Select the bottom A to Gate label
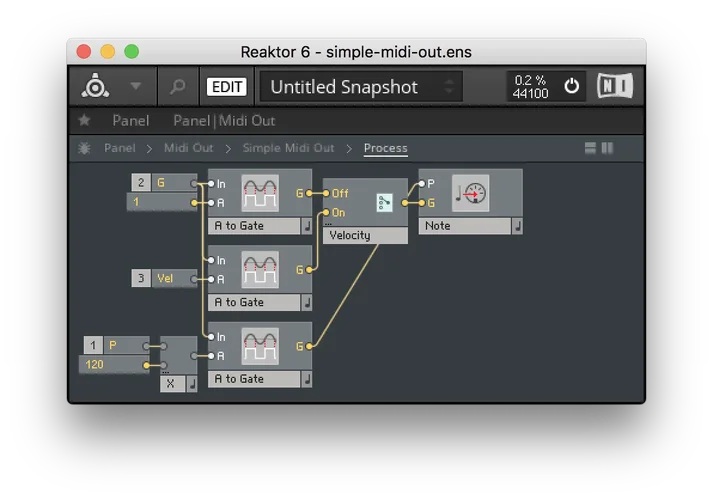713x500 pixels. 254,379
